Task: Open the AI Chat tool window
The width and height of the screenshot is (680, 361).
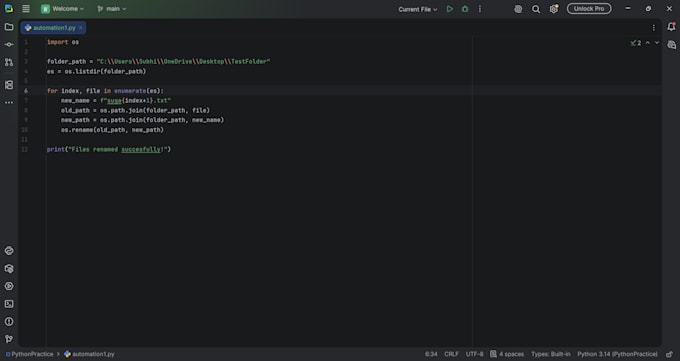Action: click(671, 45)
